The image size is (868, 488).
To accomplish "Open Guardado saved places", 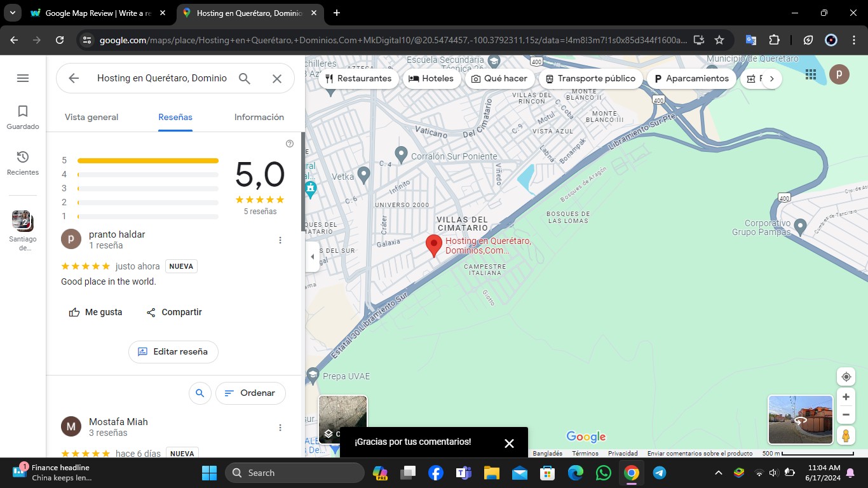I will (23, 118).
